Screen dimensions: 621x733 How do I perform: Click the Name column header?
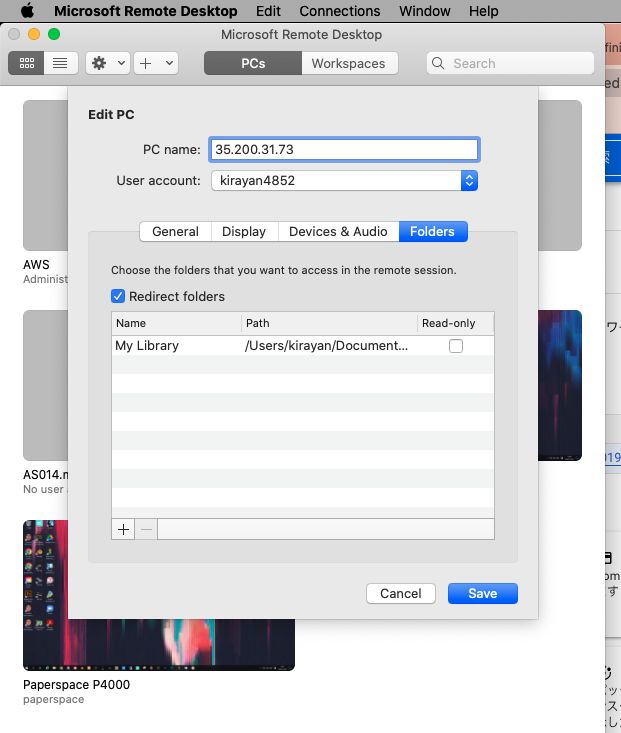[x=177, y=323]
